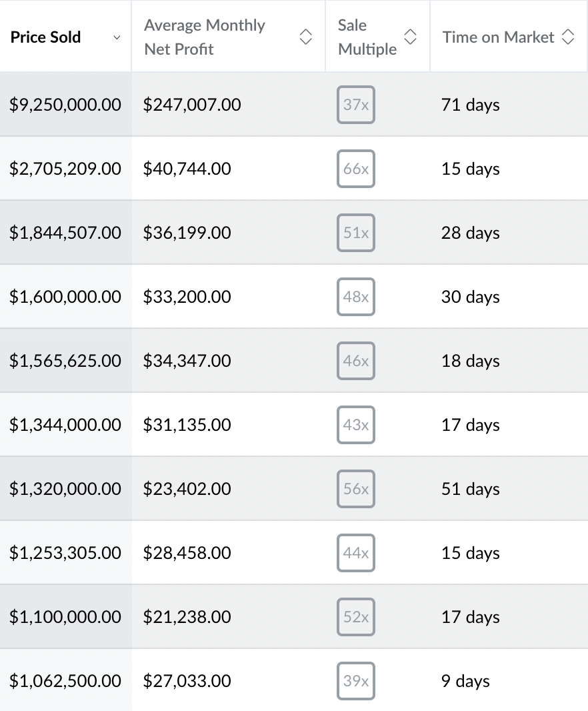Screen dimensions: 588x711
Task: Click the 46x sale multiple badge
Action: tap(356, 361)
